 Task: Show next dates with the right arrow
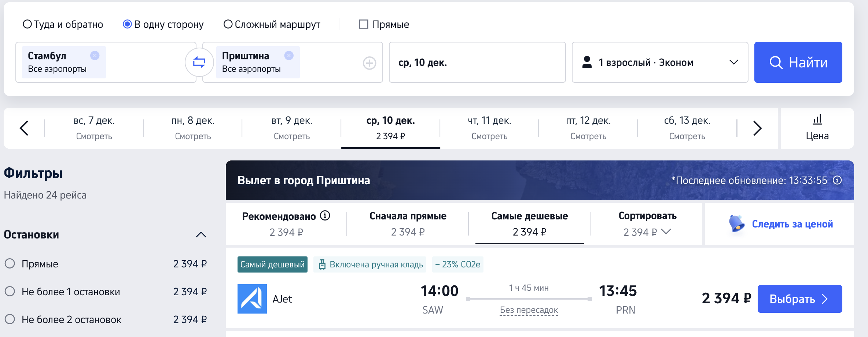(757, 128)
